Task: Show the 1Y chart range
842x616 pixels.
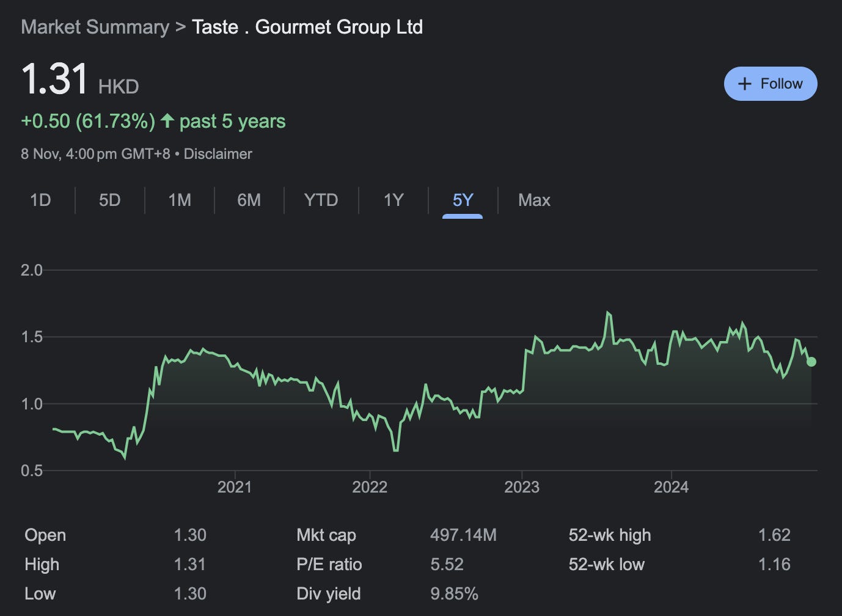Action: [394, 200]
